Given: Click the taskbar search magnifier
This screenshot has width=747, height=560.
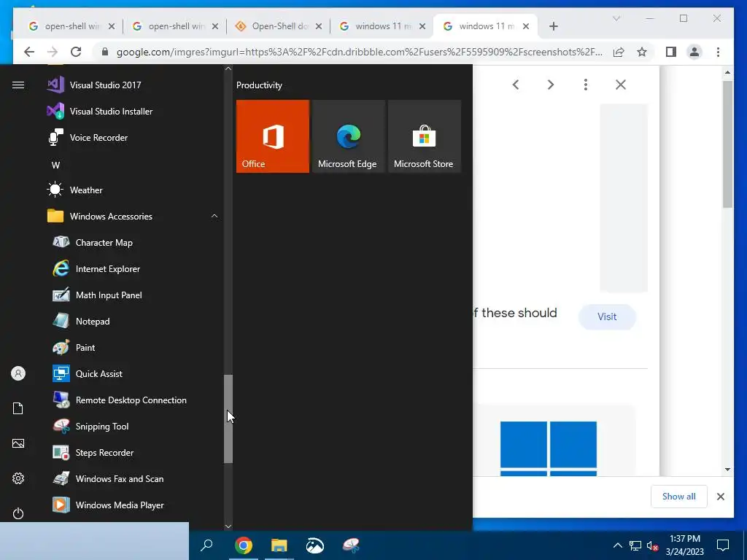Looking at the screenshot, I should [206, 545].
